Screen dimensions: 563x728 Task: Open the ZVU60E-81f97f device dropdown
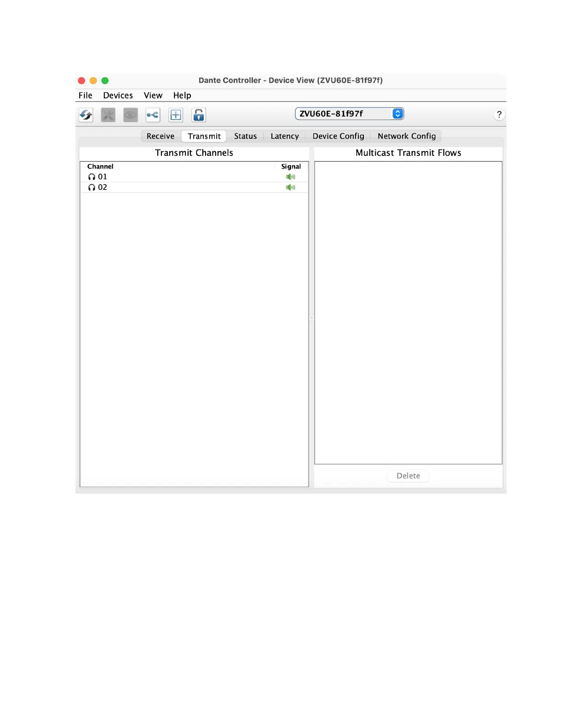click(x=350, y=114)
